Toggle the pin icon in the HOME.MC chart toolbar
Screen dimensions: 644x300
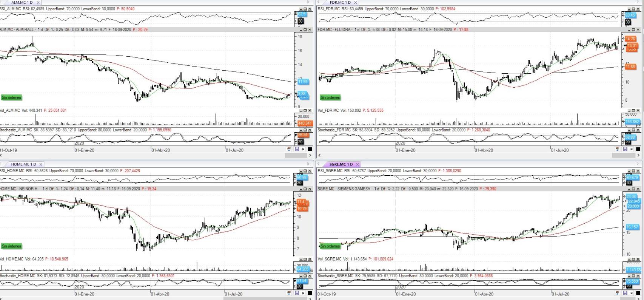303,293
